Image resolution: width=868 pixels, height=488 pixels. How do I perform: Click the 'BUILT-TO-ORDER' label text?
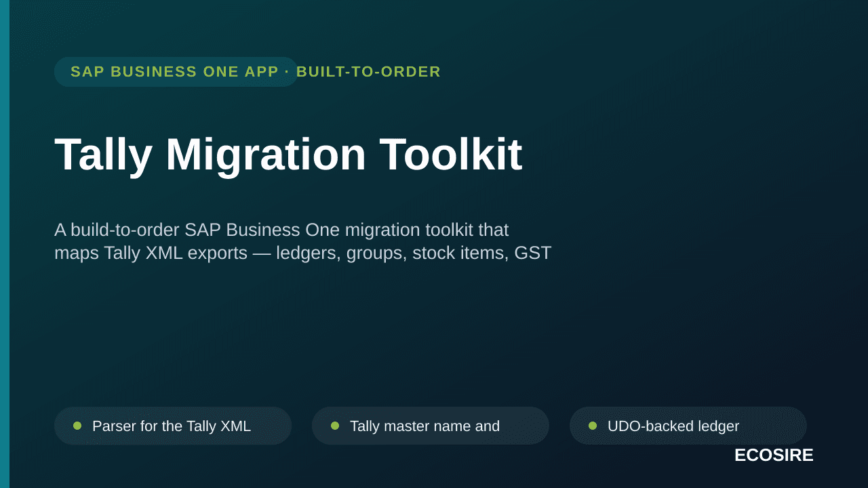click(x=369, y=72)
